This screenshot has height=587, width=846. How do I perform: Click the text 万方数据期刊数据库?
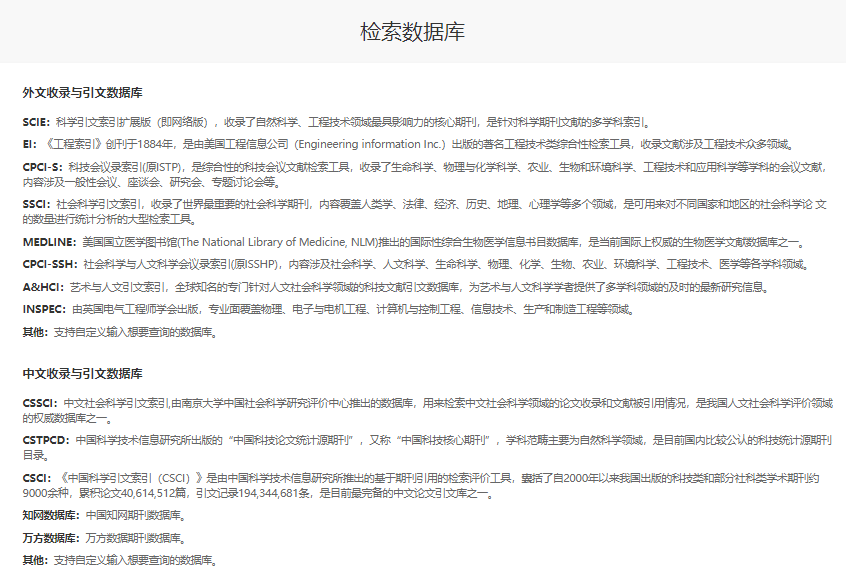click(133, 538)
